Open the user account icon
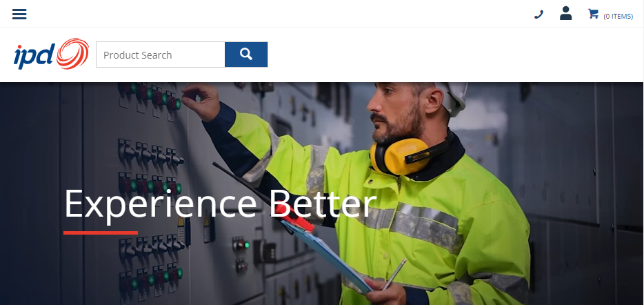The image size is (644, 305). pyautogui.click(x=565, y=13)
